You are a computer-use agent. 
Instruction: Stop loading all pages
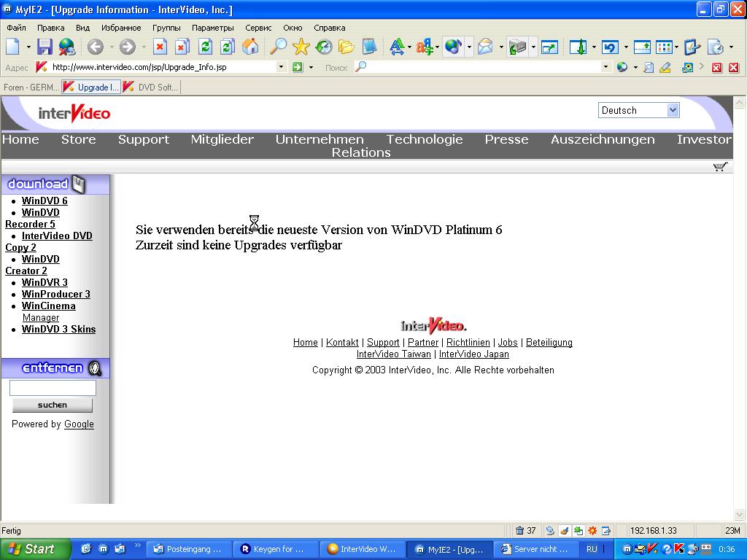pyautogui.click(x=182, y=47)
